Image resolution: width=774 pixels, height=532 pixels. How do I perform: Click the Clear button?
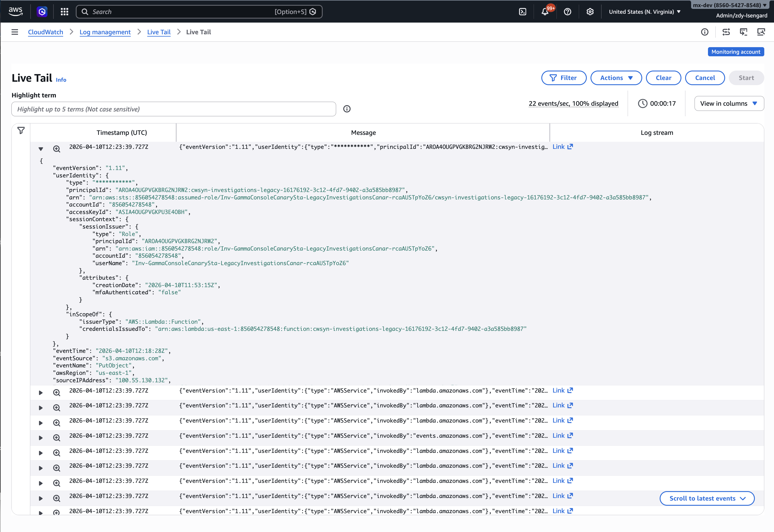[x=663, y=78]
